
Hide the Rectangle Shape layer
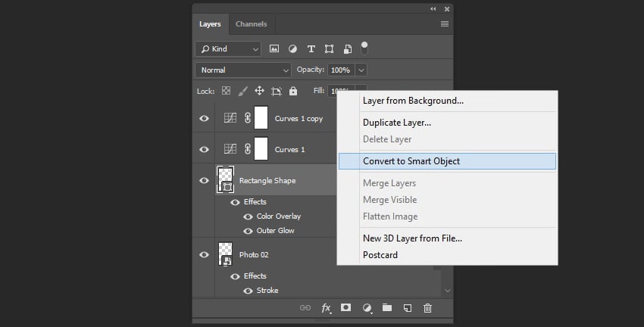tap(204, 180)
